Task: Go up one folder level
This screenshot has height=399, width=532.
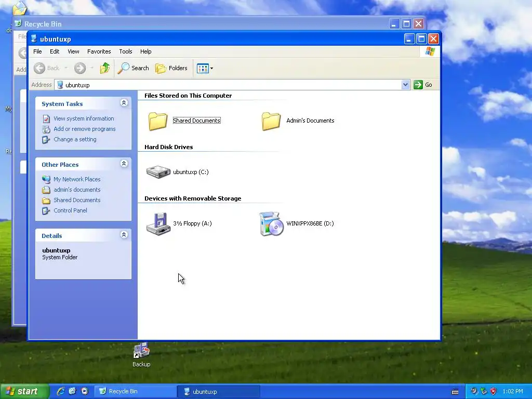Action: pos(104,68)
